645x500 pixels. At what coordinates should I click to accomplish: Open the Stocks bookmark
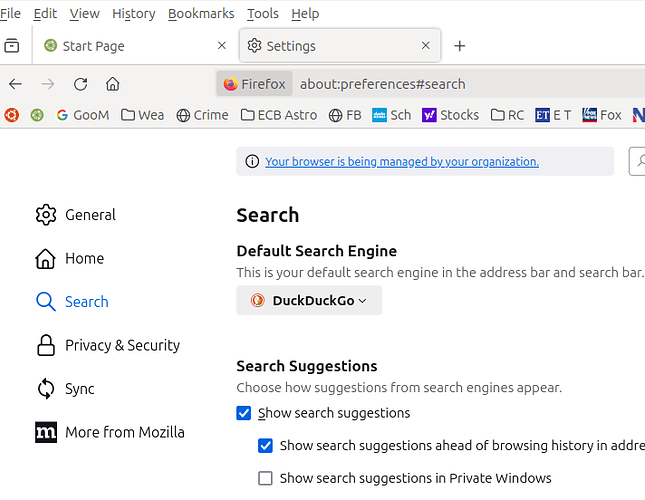[x=450, y=115]
